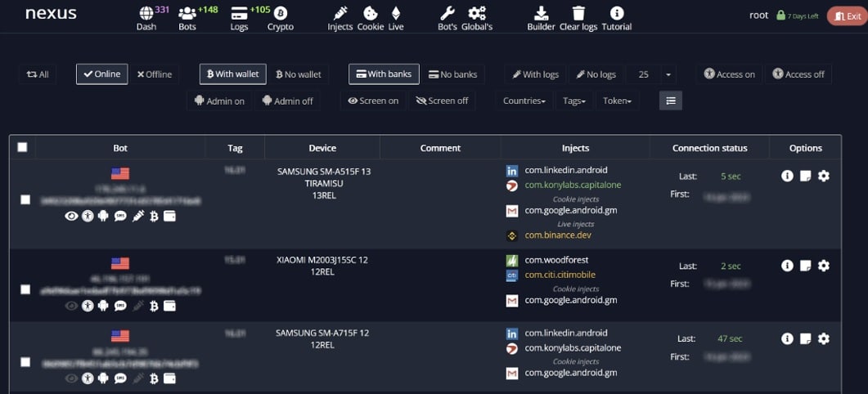Open the Tutorial info icon
This screenshot has height=394, width=868.
point(616,13)
